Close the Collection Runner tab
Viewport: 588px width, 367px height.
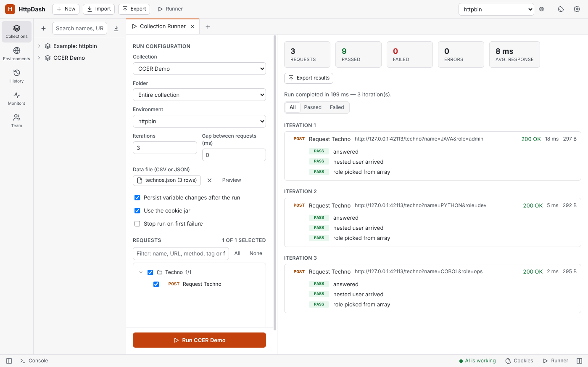(192, 27)
